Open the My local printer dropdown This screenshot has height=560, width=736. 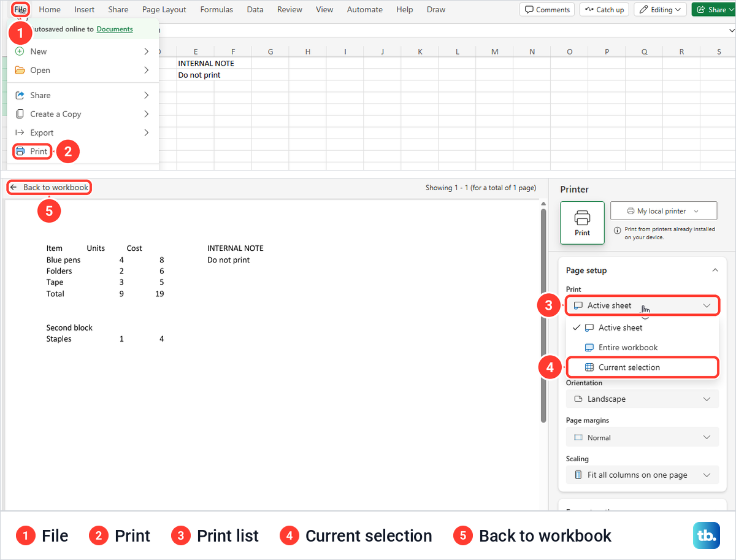coord(664,211)
